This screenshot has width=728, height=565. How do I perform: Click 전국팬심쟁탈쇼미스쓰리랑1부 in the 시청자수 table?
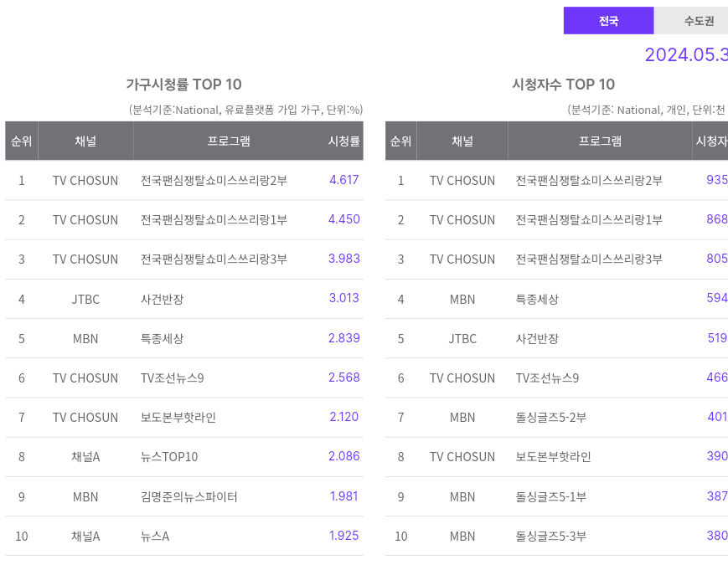(589, 220)
